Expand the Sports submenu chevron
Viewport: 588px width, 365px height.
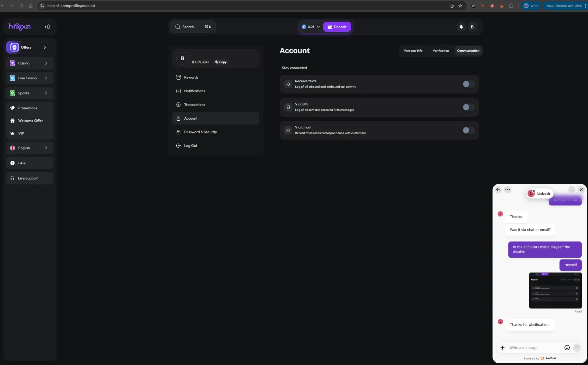coord(46,93)
